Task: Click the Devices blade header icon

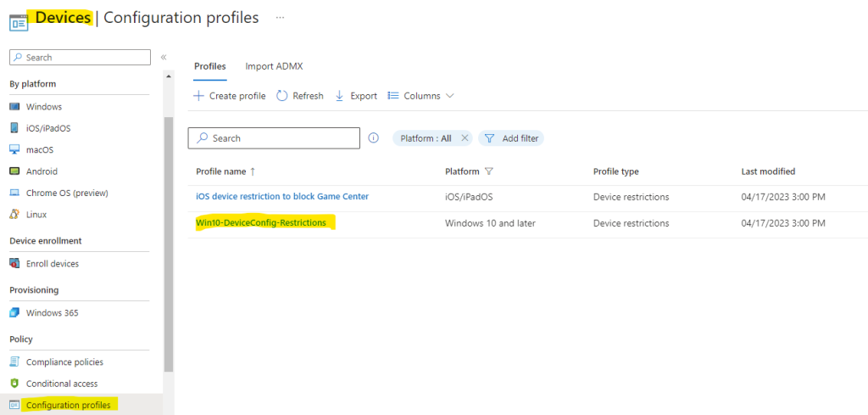Action: [x=19, y=23]
